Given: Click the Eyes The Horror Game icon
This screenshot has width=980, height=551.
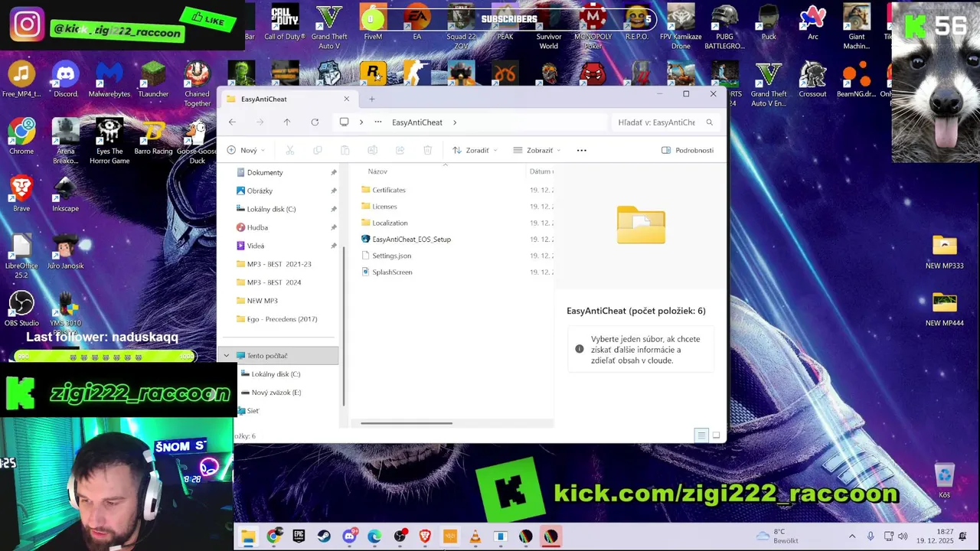Looking at the screenshot, I should point(109,141).
